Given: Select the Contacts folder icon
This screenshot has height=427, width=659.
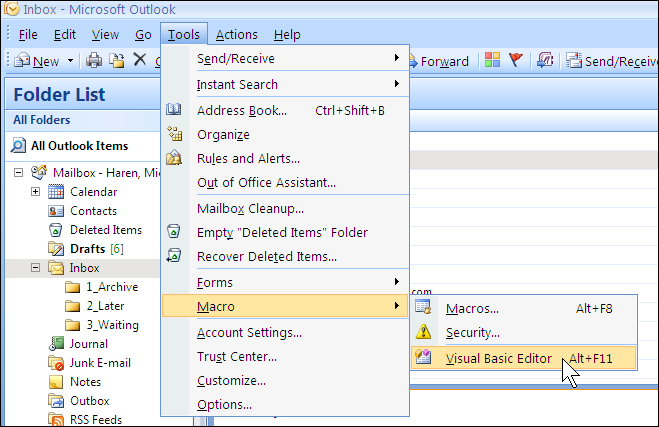Looking at the screenshot, I should coord(56,211).
